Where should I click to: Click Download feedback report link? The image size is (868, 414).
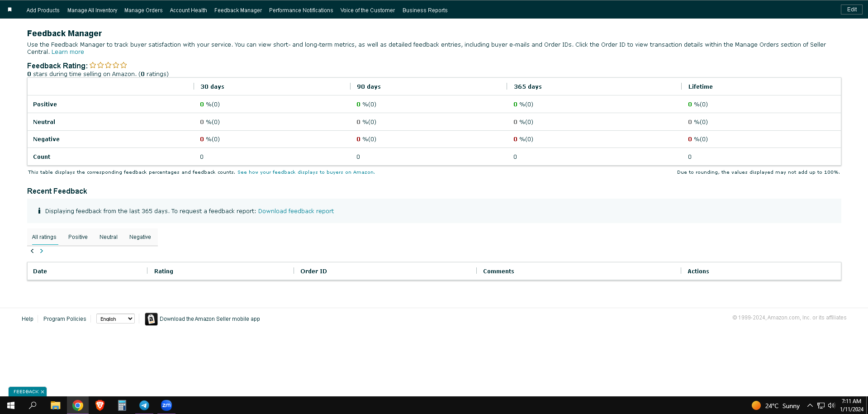(x=296, y=211)
